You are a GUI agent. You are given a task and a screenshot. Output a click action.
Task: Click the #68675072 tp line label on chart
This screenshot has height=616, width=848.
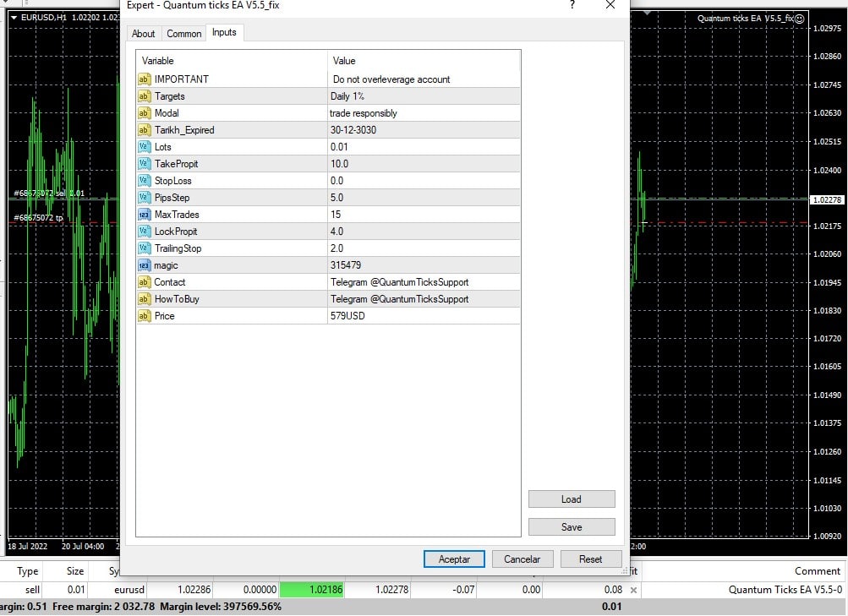(38, 218)
